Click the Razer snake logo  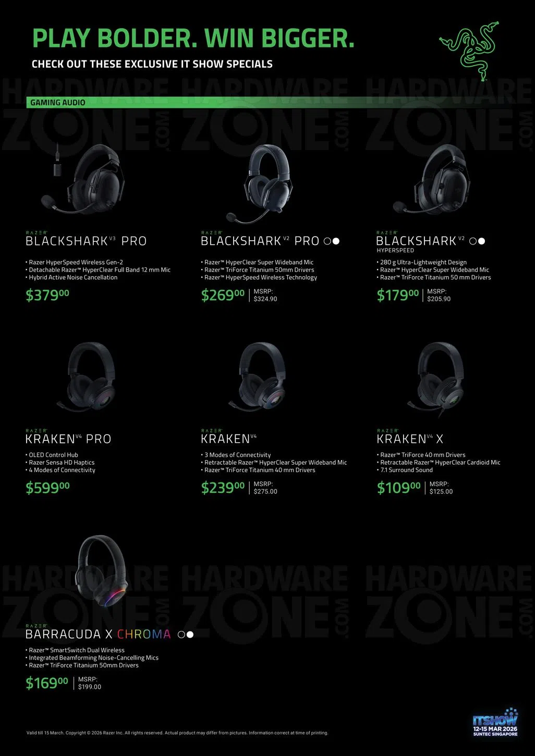point(469,51)
